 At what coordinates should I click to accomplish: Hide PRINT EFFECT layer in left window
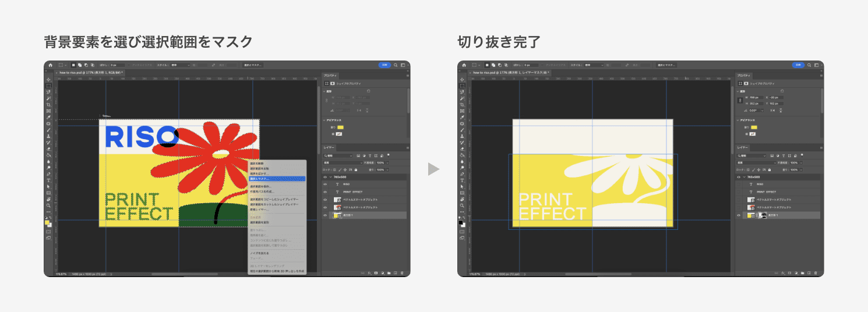tap(325, 192)
